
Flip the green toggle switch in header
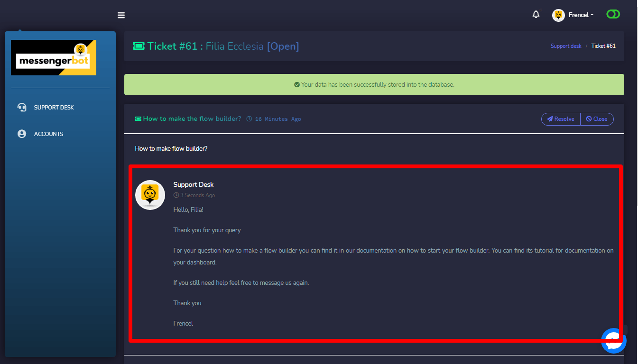(613, 14)
